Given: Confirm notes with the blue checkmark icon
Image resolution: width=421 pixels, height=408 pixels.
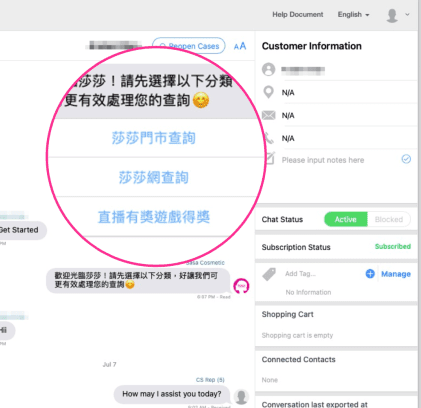Looking at the screenshot, I should click(406, 159).
